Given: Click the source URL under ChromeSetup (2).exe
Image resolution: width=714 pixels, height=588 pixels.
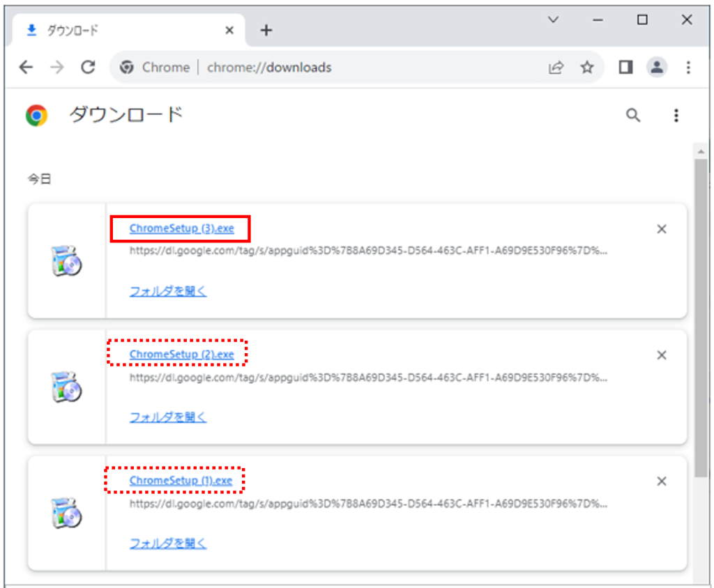Looking at the screenshot, I should (368, 378).
